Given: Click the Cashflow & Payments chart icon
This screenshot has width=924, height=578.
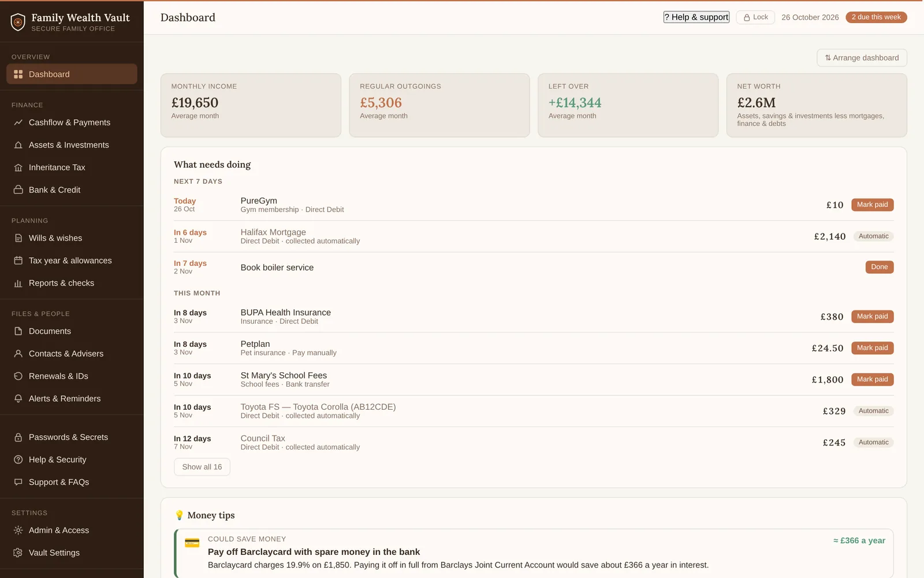Looking at the screenshot, I should click(x=18, y=123).
